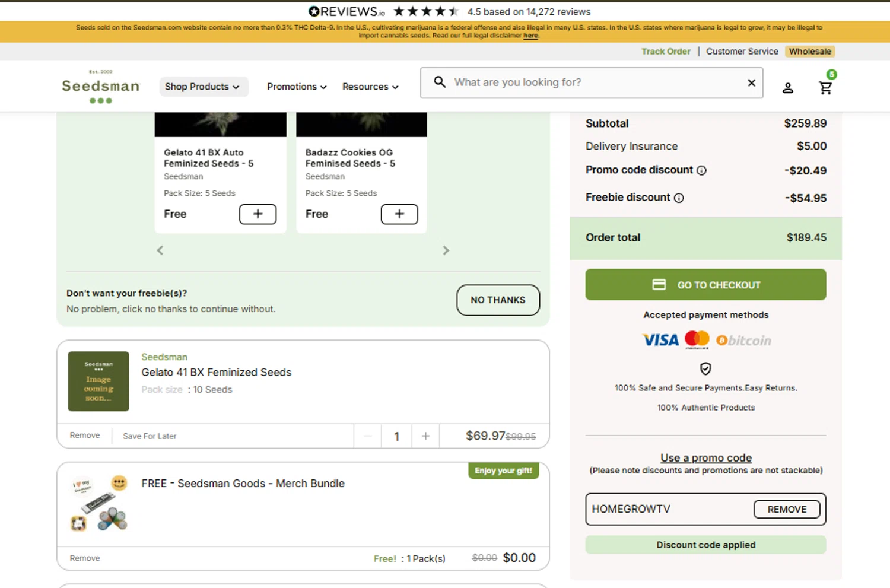Add Badazz Cookies OG freebie
890x588 pixels.
(x=399, y=214)
